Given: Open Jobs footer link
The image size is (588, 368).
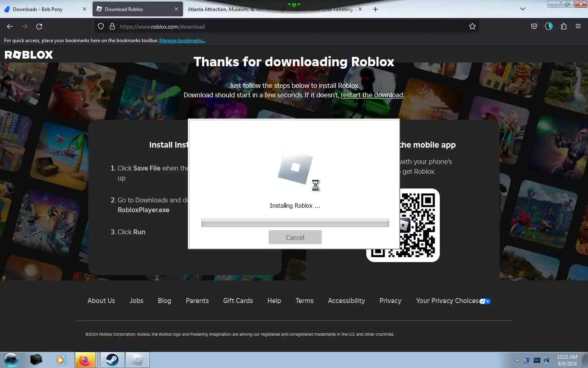Looking at the screenshot, I should click(x=136, y=301).
